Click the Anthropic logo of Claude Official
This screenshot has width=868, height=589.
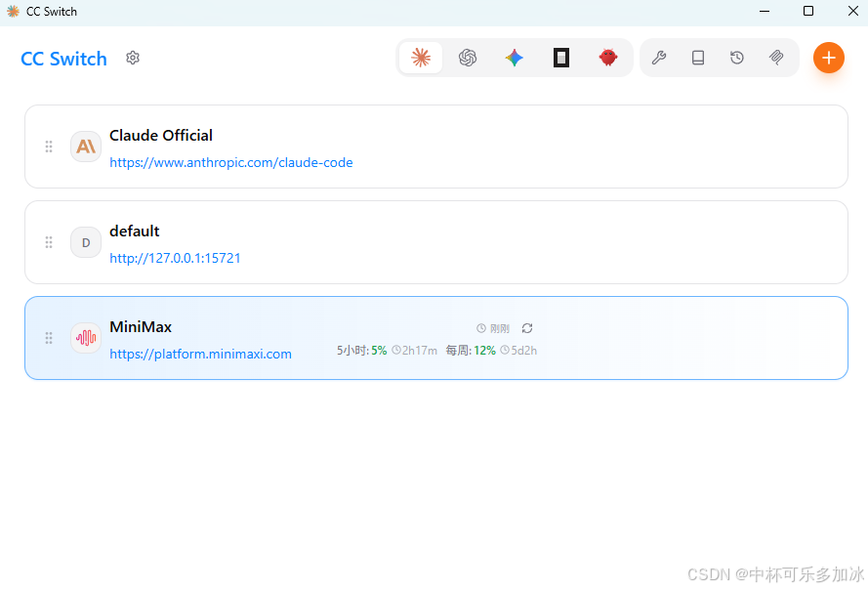(x=86, y=147)
